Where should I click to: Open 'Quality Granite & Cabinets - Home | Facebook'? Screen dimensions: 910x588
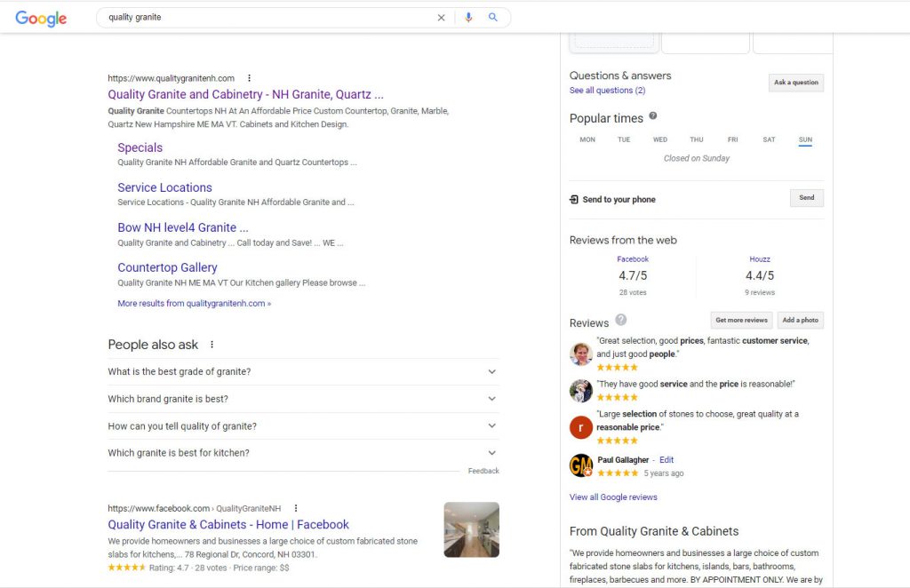click(x=228, y=525)
